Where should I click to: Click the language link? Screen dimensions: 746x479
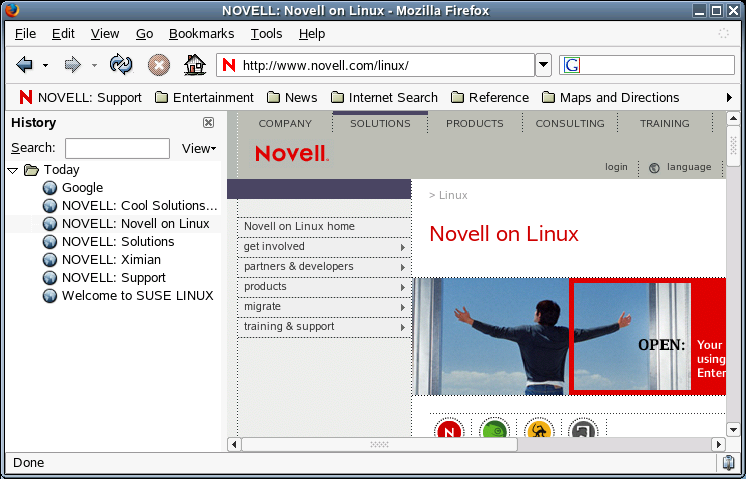click(x=689, y=167)
